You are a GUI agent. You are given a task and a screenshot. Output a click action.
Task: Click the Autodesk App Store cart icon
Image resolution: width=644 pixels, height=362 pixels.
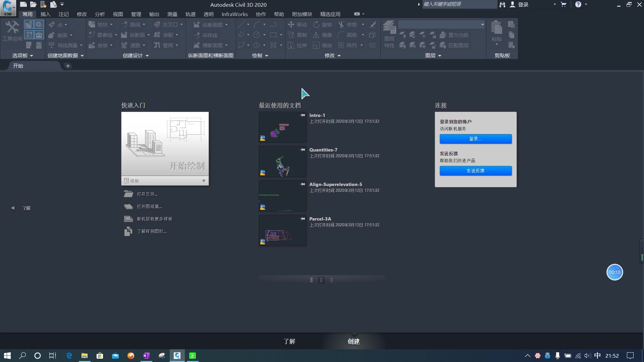pos(563,4)
